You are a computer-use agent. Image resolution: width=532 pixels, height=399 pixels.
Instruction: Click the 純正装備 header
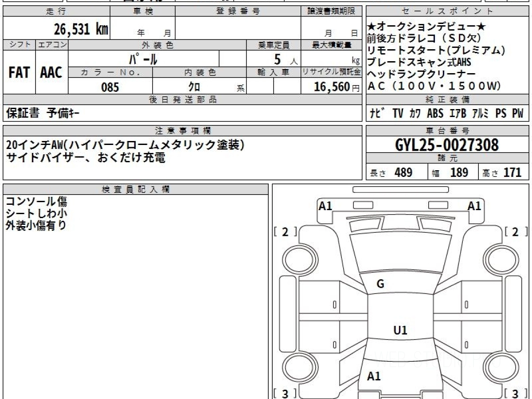coord(448,100)
